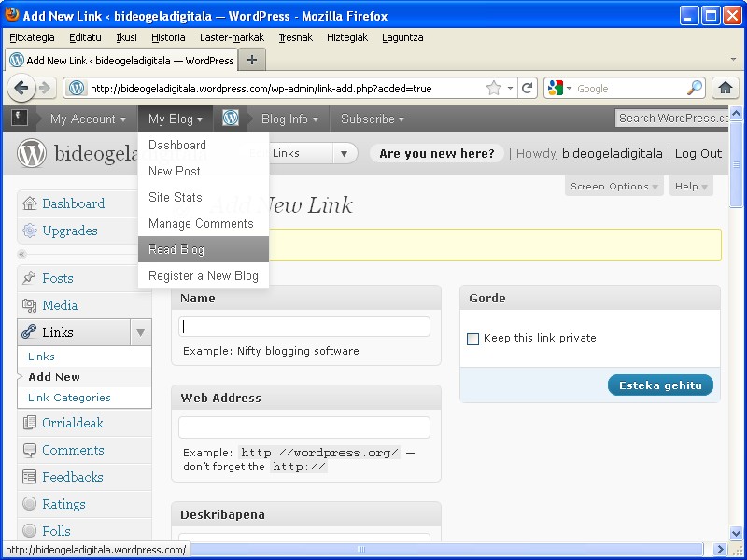Open the Tresnak menu
The image size is (747, 560).
pos(295,37)
